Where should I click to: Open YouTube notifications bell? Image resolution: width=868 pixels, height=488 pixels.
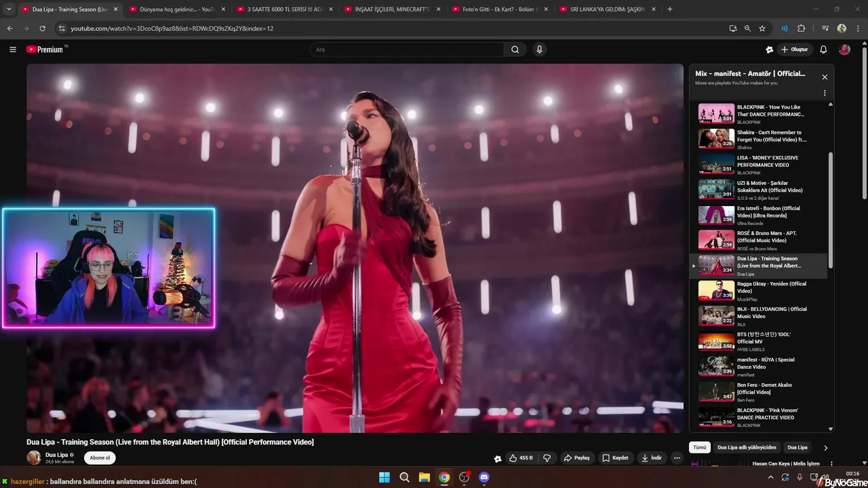click(823, 49)
